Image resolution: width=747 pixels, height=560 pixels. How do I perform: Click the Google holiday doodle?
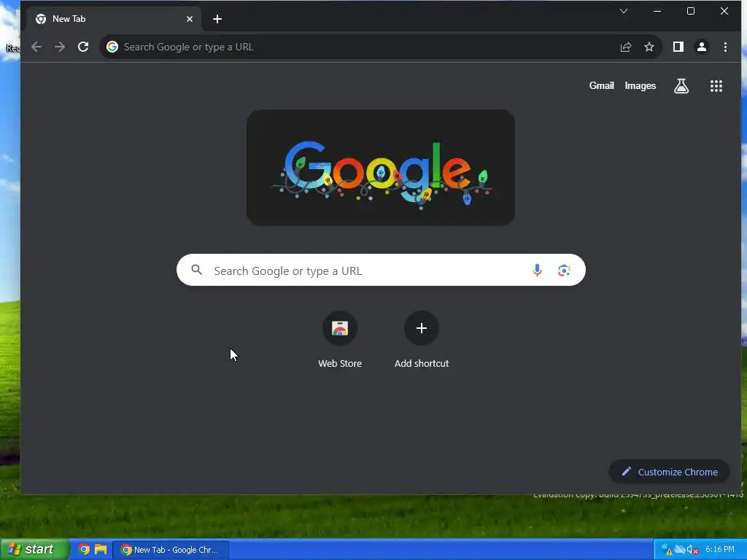click(x=381, y=168)
